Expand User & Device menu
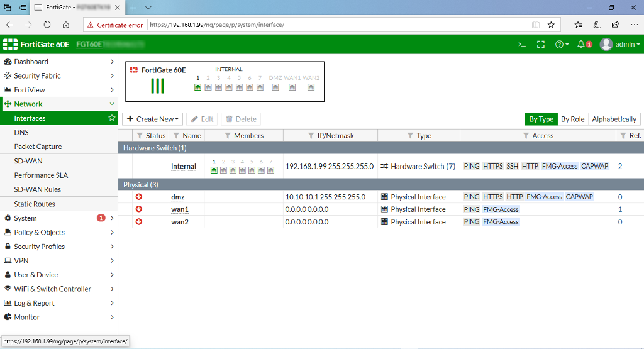Image resolution: width=644 pixels, height=349 pixels. (58, 275)
